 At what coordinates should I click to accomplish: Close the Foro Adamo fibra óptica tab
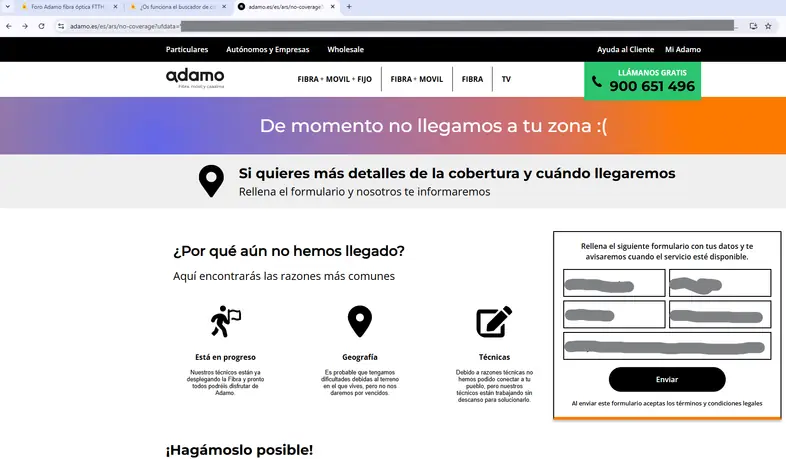[115, 7]
